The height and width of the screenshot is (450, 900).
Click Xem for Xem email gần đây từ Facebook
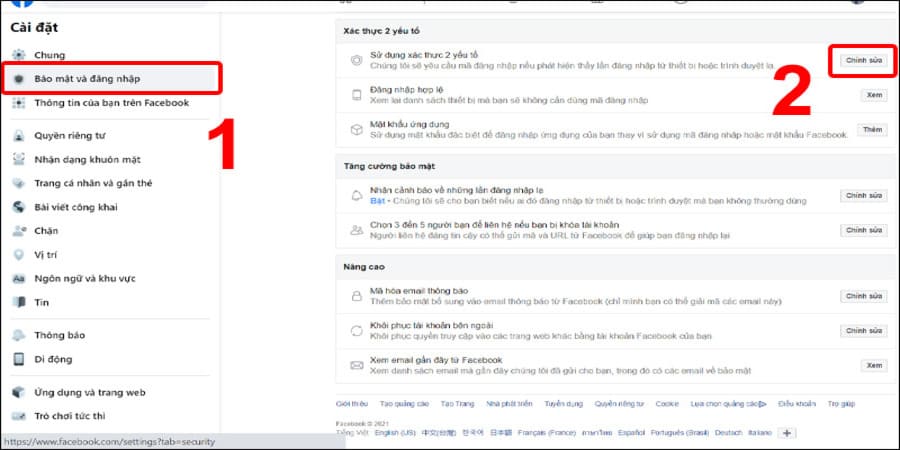[x=874, y=366]
